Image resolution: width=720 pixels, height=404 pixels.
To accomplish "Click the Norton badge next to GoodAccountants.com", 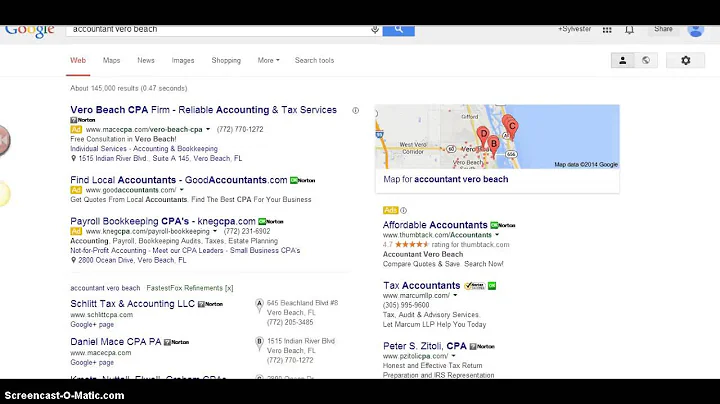I will (303, 180).
